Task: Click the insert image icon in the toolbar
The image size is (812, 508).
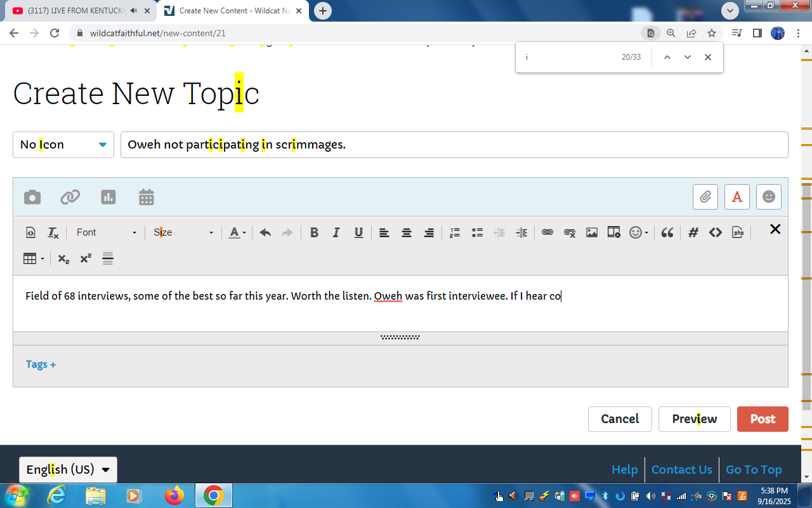Action: click(591, 232)
